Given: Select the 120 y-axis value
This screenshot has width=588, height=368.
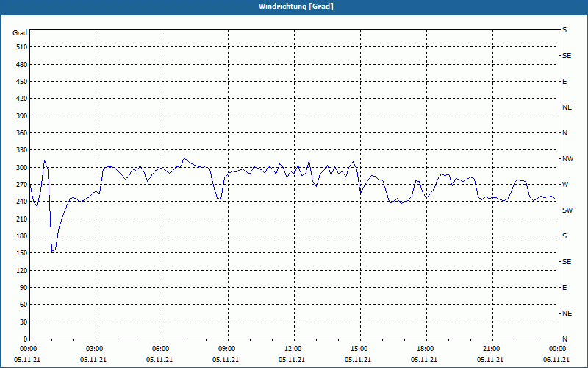Looking at the screenshot, I should coord(22,270).
